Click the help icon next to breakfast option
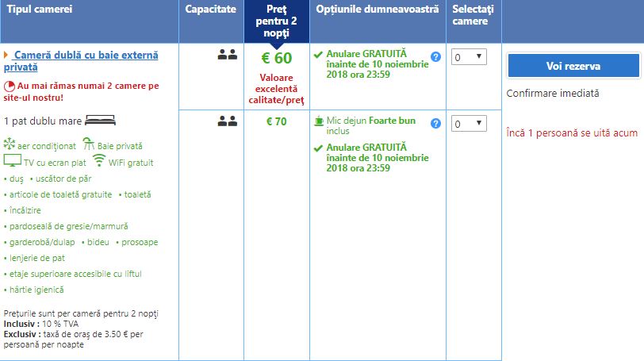 (435, 123)
